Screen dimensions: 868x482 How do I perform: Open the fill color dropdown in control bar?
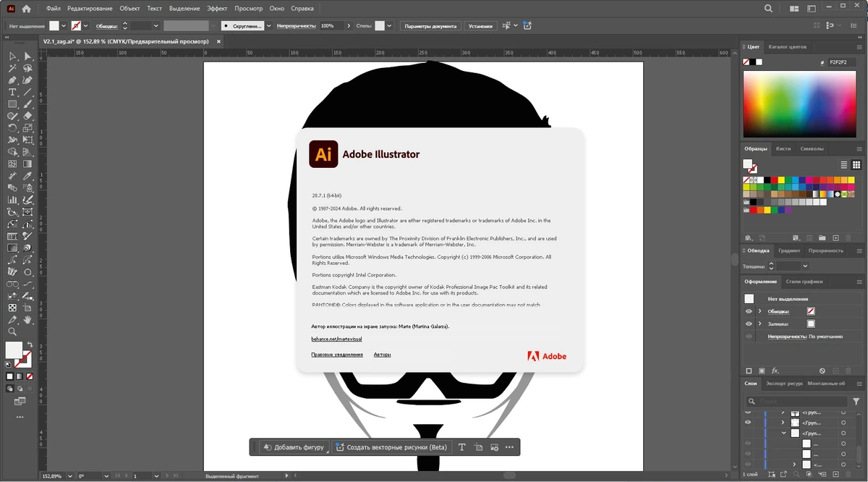[x=64, y=25]
